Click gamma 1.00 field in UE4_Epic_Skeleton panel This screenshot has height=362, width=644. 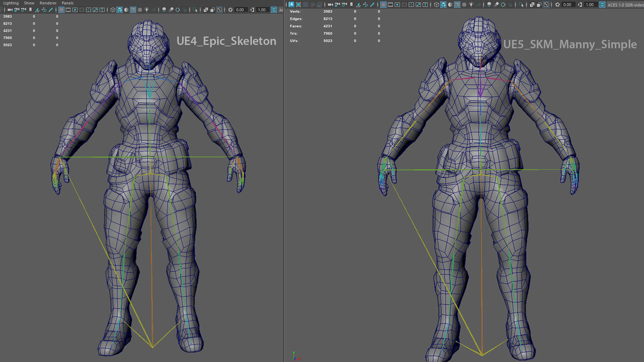click(x=262, y=10)
